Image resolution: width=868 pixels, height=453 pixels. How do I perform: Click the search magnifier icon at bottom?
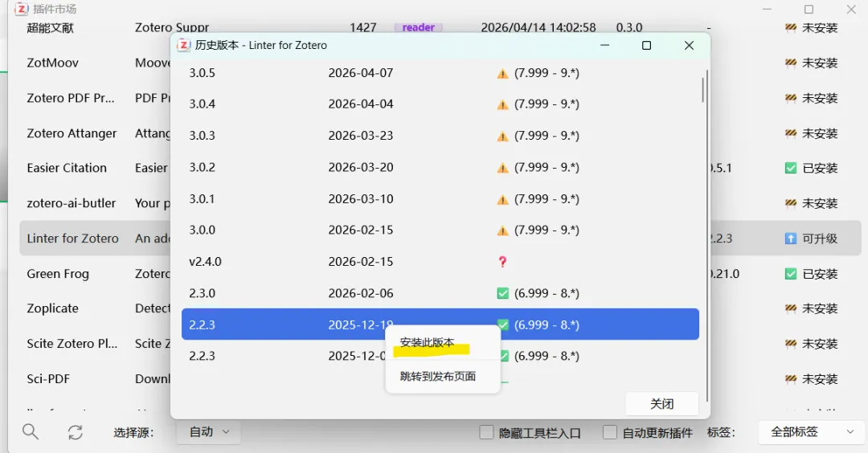click(31, 431)
